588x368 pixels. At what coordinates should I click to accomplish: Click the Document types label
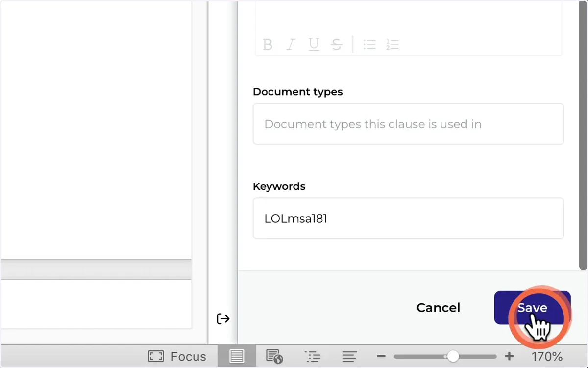[x=297, y=92]
